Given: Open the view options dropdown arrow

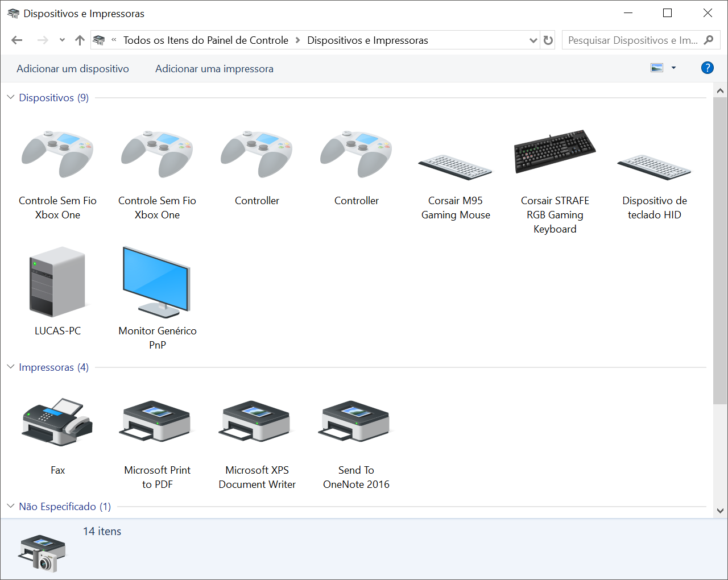Looking at the screenshot, I should click(x=673, y=68).
